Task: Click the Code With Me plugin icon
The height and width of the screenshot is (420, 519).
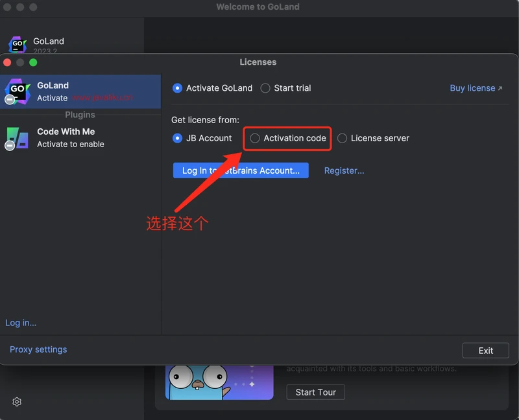Action: 18,138
